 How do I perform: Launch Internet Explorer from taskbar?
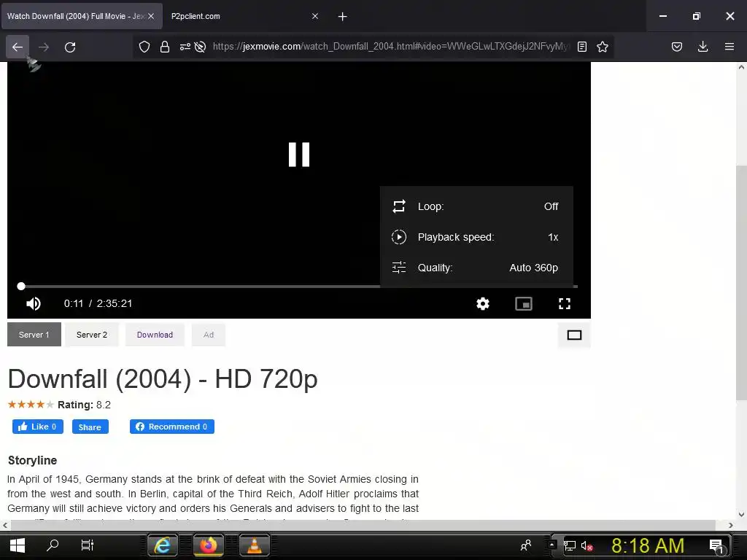pos(163,545)
